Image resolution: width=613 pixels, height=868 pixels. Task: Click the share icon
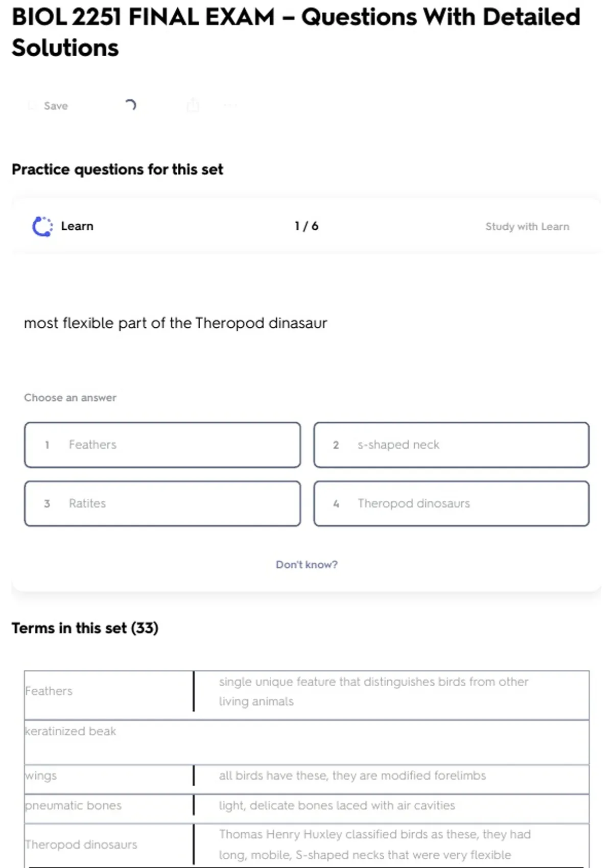point(193,106)
